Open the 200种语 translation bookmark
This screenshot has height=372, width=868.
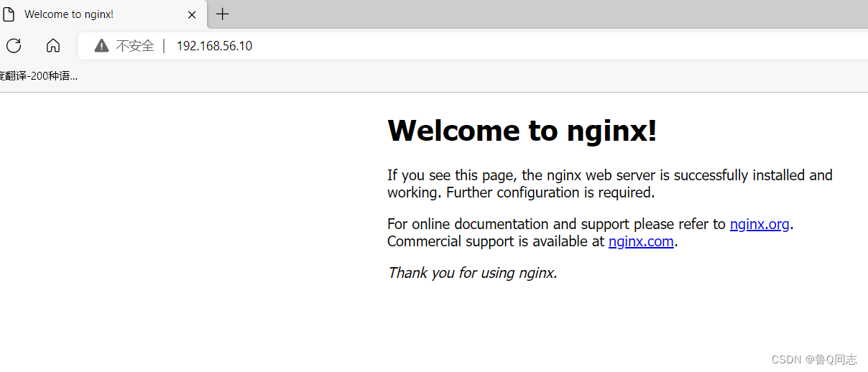tap(39, 75)
